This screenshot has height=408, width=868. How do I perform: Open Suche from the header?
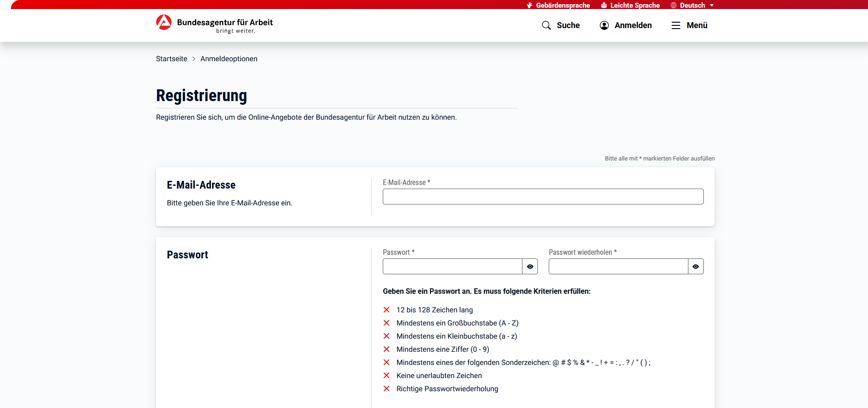tap(568, 25)
